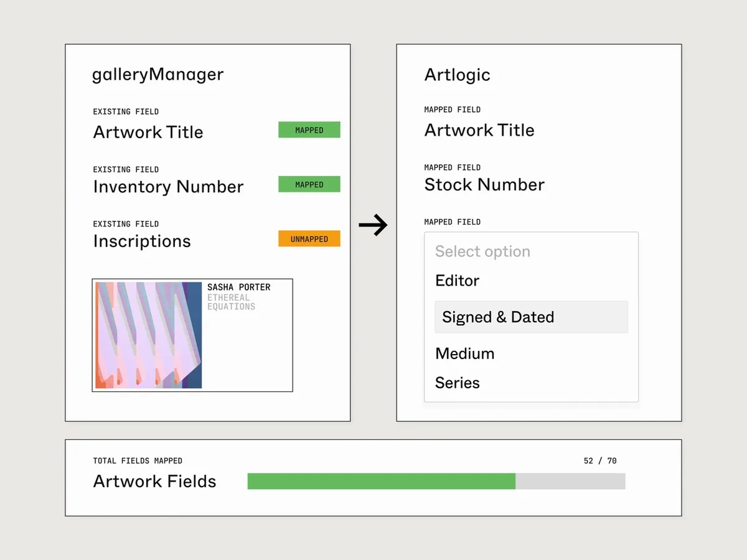Screen dimensions: 747x560
Task: Click the ETHEREAL EQUATIONS artwork title
Action: (x=231, y=302)
